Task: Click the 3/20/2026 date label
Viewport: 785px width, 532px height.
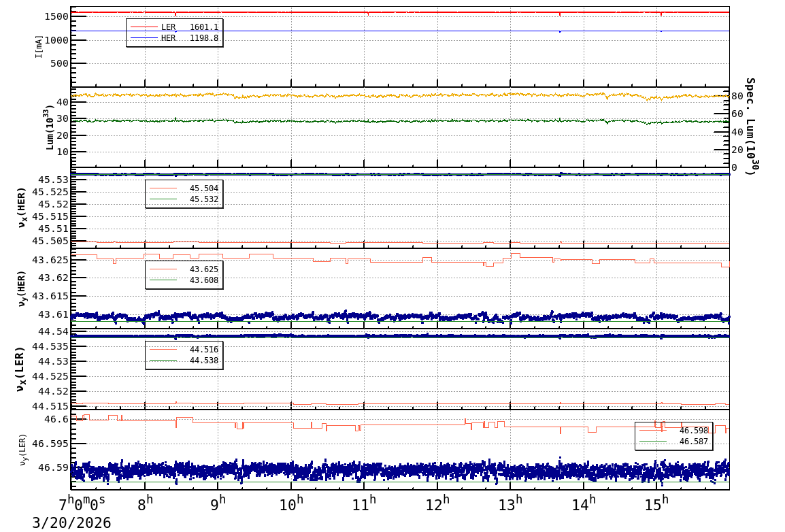Action: point(71,522)
